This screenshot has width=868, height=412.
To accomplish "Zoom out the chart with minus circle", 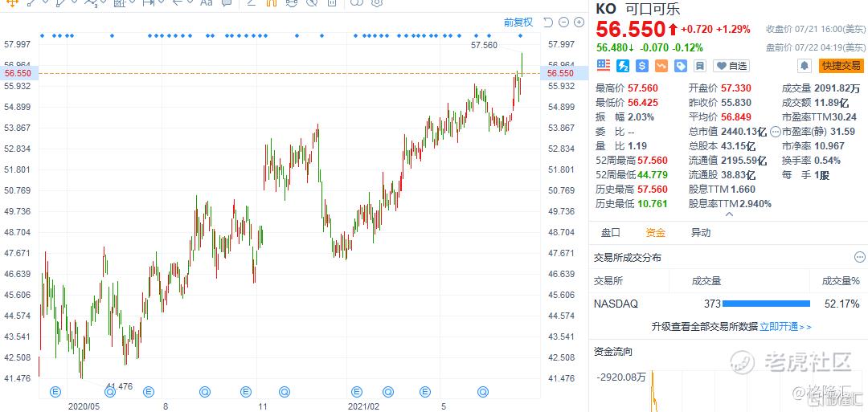I will (563, 22).
